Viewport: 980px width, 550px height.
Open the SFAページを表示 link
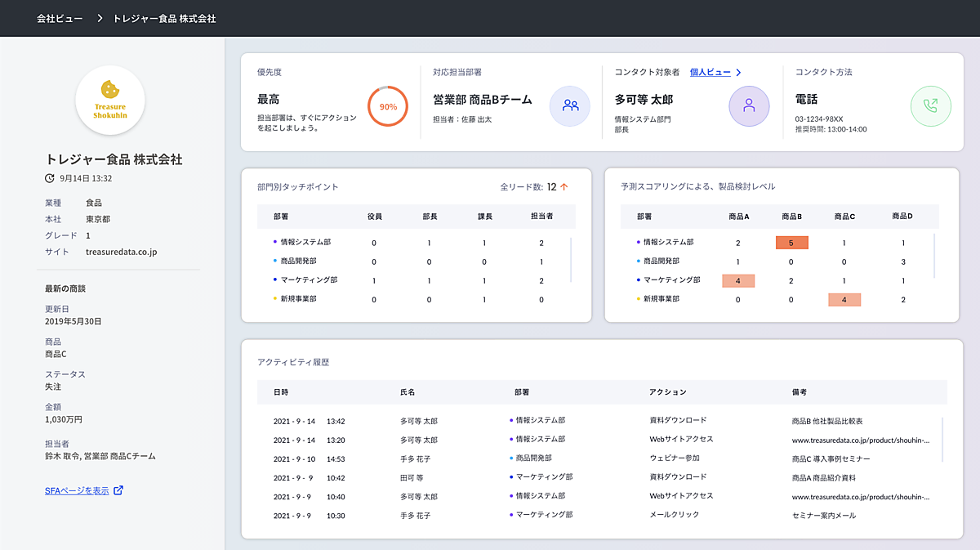(77, 490)
